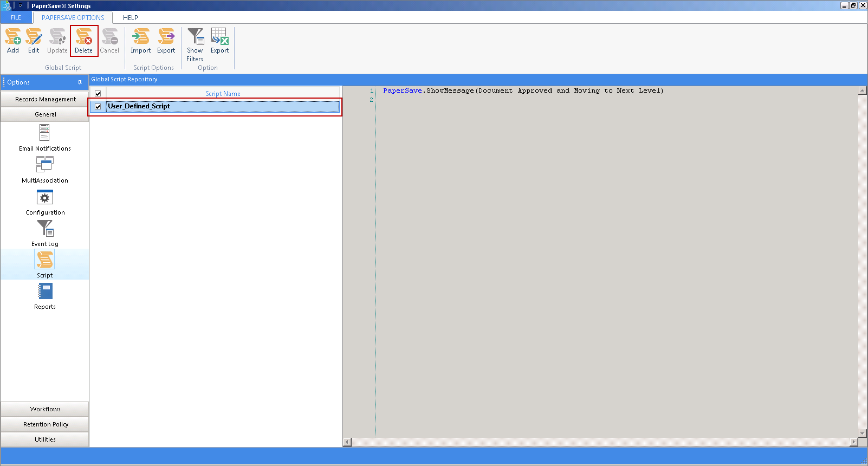Open the Event Log option
This screenshot has height=466, width=868.
click(45, 234)
